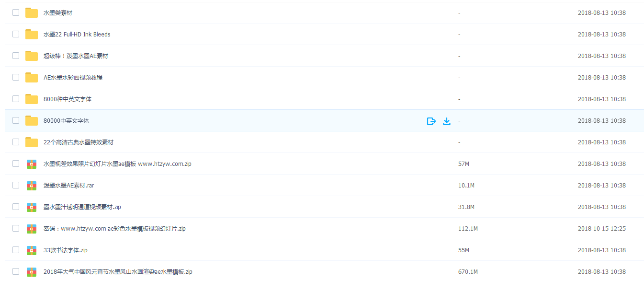Click the folder icon for AE水墨水彩画视频教程
This screenshot has height=281, width=644.
coord(32,78)
